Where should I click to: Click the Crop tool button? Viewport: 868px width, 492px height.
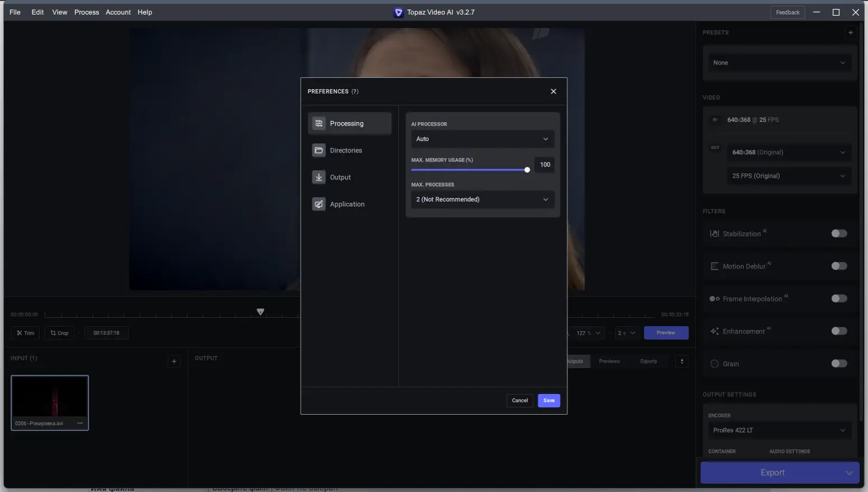tap(59, 333)
